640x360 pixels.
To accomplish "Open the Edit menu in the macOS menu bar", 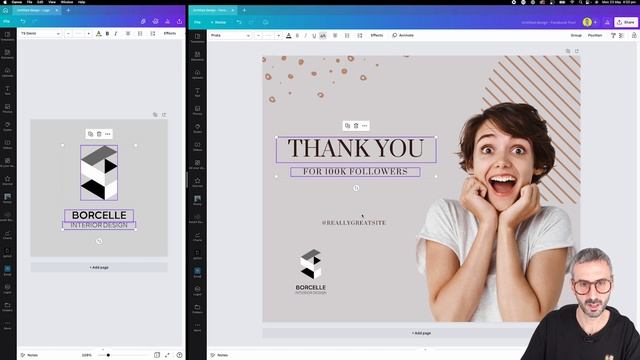I will click(40, 2).
